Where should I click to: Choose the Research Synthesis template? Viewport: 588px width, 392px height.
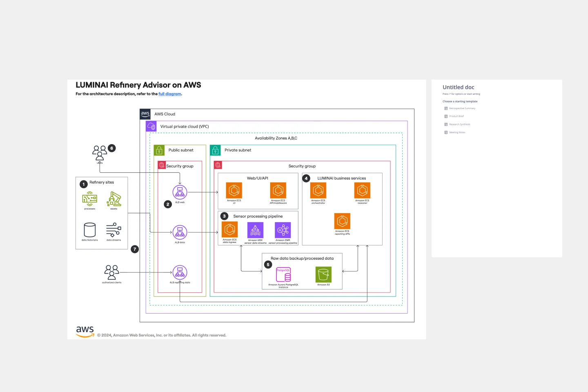(457, 124)
